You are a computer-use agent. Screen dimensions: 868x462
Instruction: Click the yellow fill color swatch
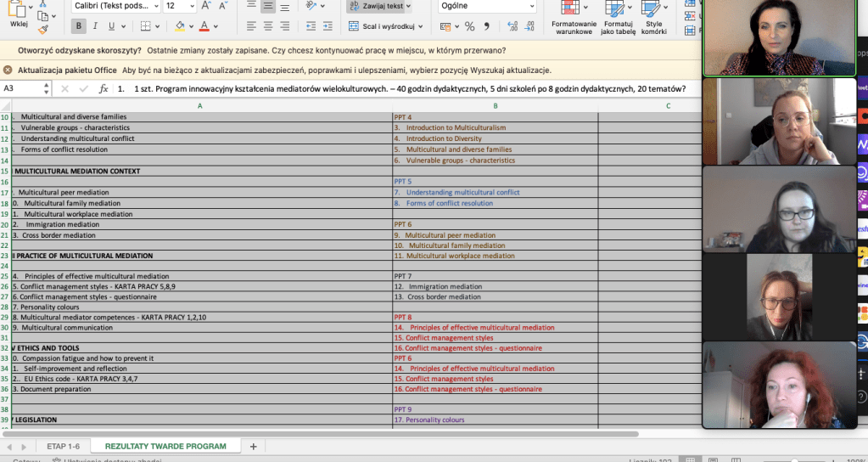[180, 26]
